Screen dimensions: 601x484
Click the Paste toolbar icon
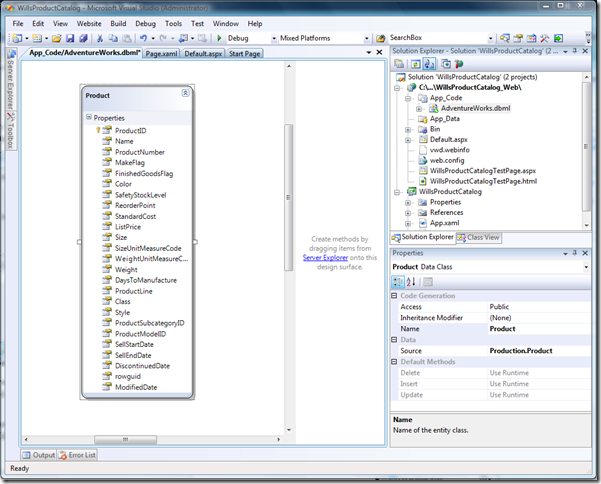(126, 38)
